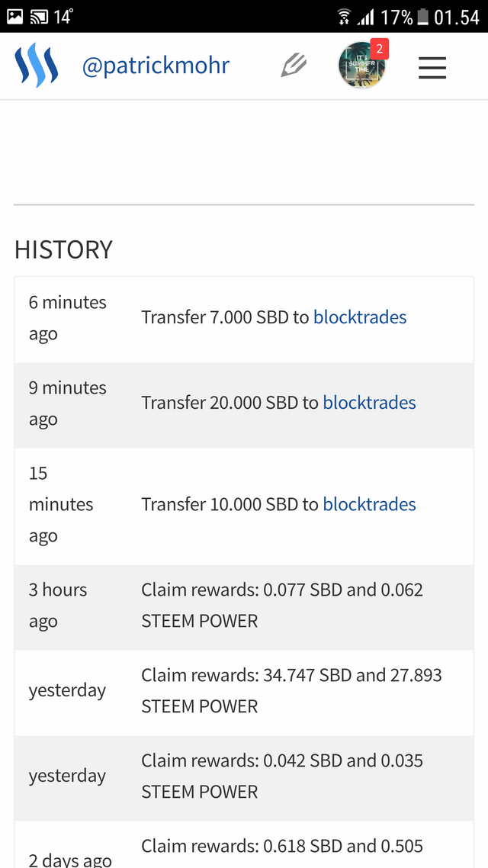Viewport: 488px width, 868px height.
Task: Select the 6 minutes ago timestamp
Action: coord(68,318)
